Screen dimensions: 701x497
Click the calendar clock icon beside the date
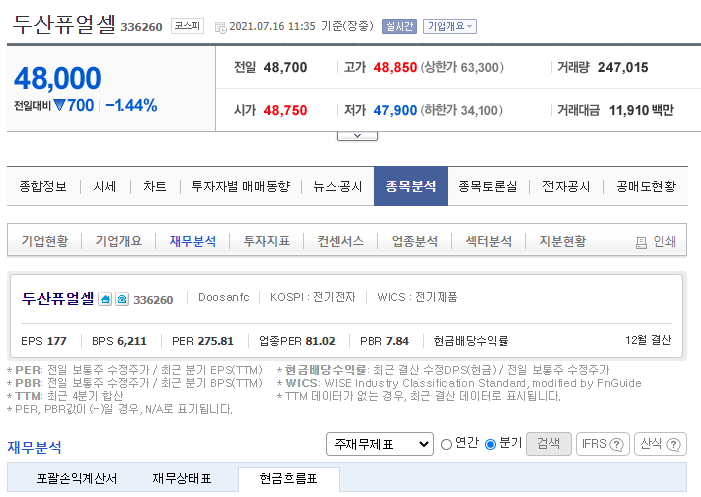coord(220,28)
